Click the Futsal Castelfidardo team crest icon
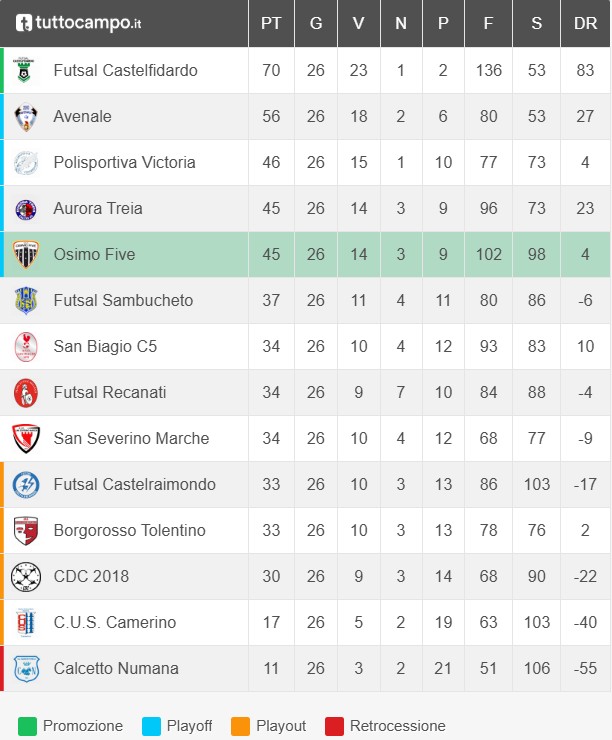This screenshot has height=740, width=612. tap(24, 71)
